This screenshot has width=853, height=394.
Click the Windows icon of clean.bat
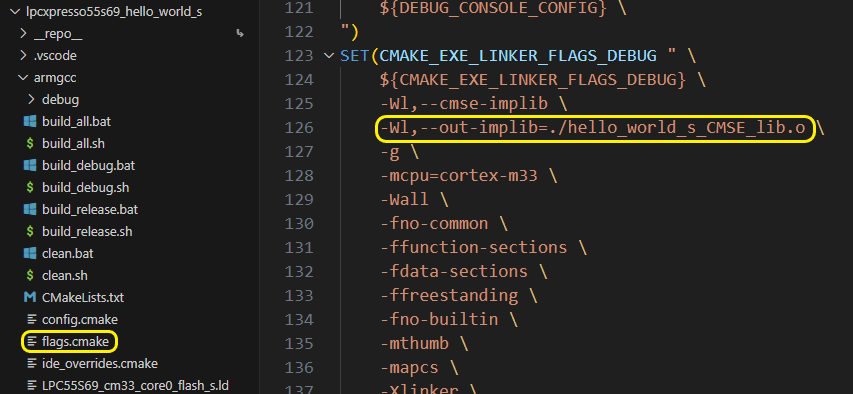(x=30, y=254)
